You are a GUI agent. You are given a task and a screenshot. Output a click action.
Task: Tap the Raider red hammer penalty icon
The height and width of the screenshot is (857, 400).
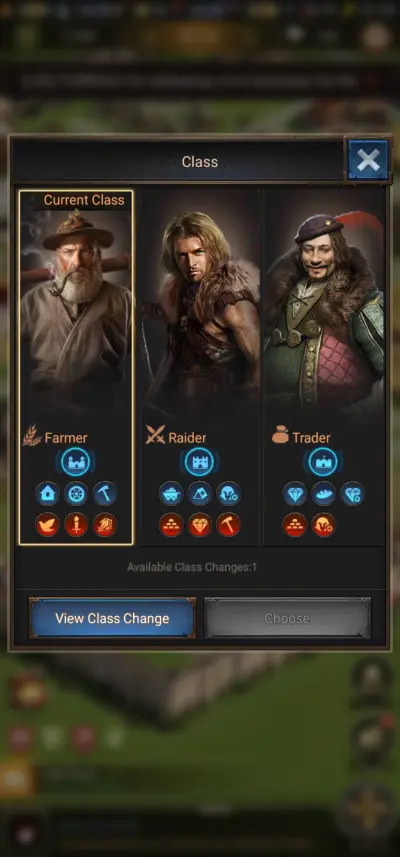click(x=228, y=525)
